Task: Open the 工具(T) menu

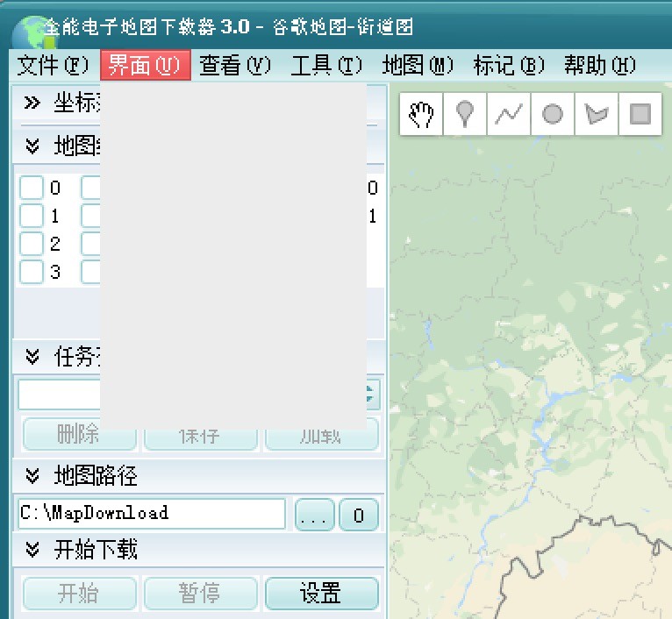Action: 326,65
